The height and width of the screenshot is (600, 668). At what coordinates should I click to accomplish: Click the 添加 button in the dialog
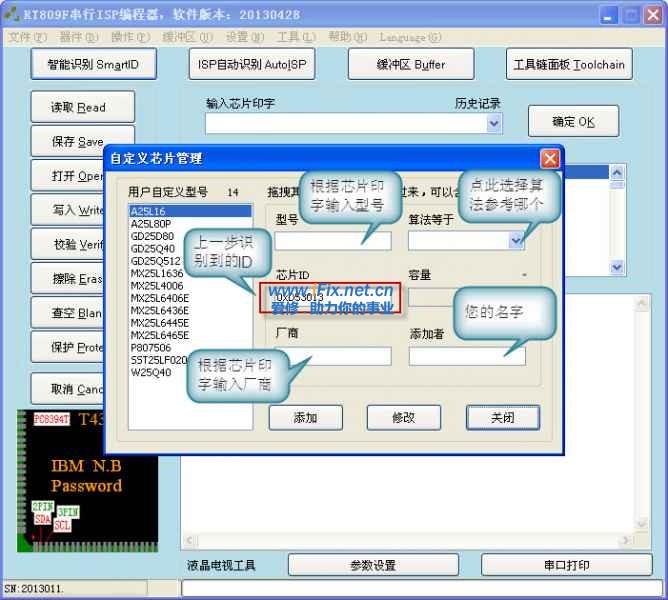pos(305,417)
